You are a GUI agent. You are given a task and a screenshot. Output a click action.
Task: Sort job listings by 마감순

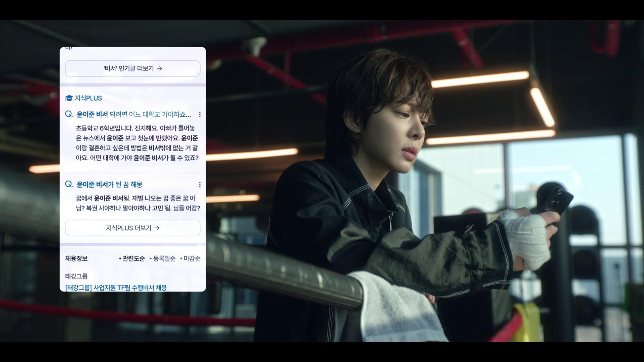click(190, 258)
